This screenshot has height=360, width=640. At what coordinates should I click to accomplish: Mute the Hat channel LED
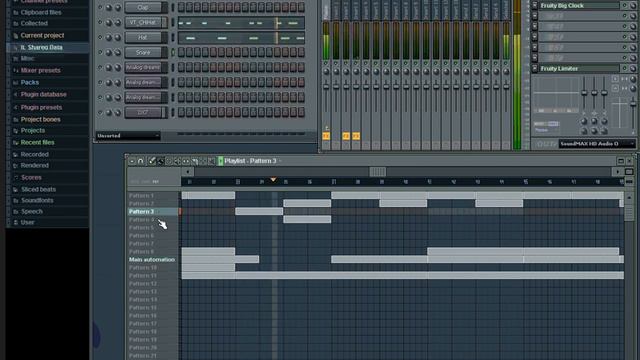point(100,38)
